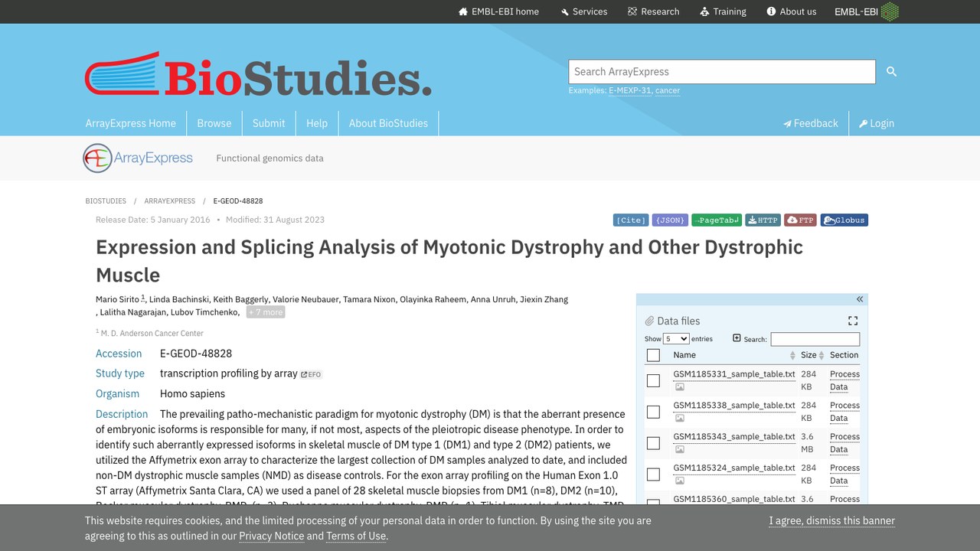The image size is (980, 551).
Task: Expand the '+ 7 more' authors list
Action: [266, 312]
